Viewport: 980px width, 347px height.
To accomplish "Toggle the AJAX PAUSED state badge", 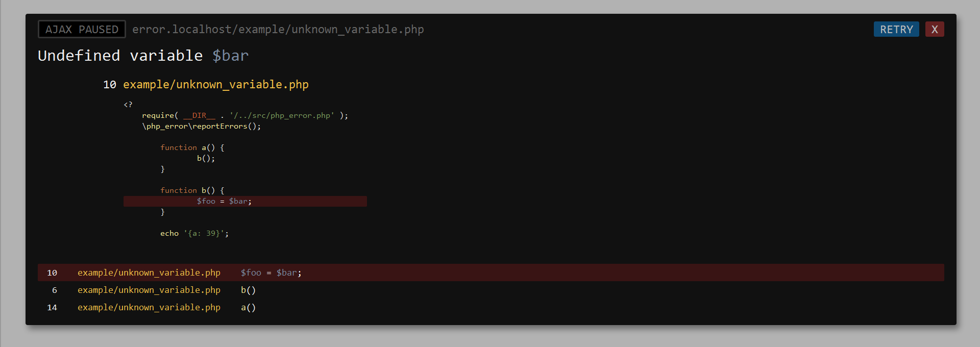I will 82,29.
